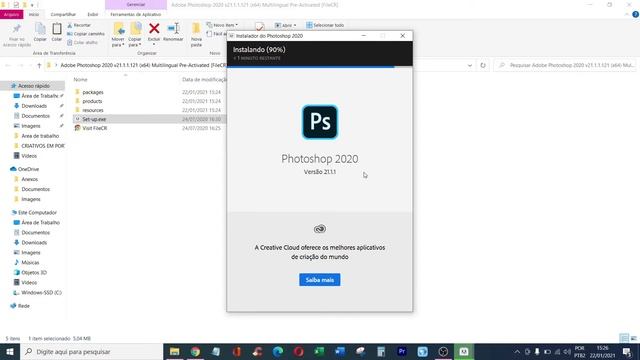This screenshot has width=640, height=360.
Task: Open Windows-SSD (C:) drive
Action: point(41,293)
